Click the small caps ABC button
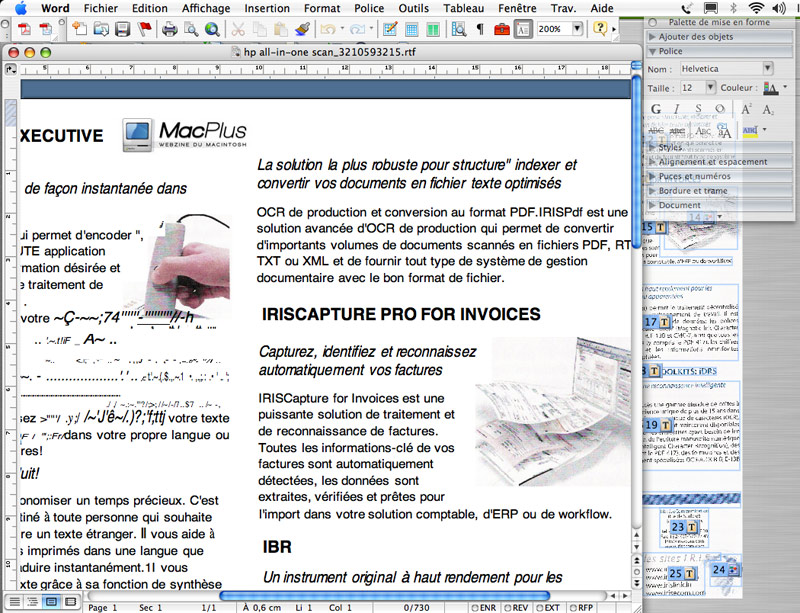 coord(703,131)
